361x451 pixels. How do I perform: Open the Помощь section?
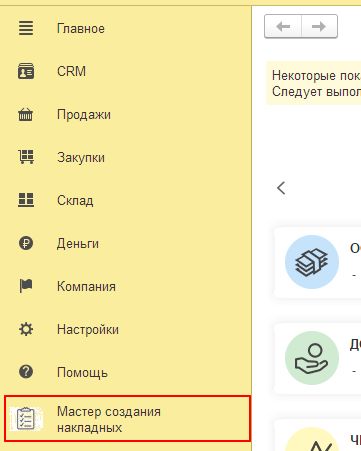(x=82, y=372)
